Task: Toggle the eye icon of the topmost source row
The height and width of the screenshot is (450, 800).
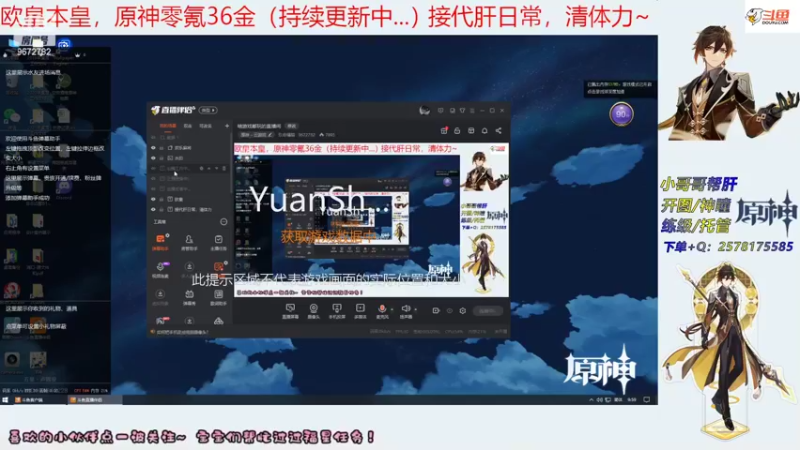Action: [153, 137]
